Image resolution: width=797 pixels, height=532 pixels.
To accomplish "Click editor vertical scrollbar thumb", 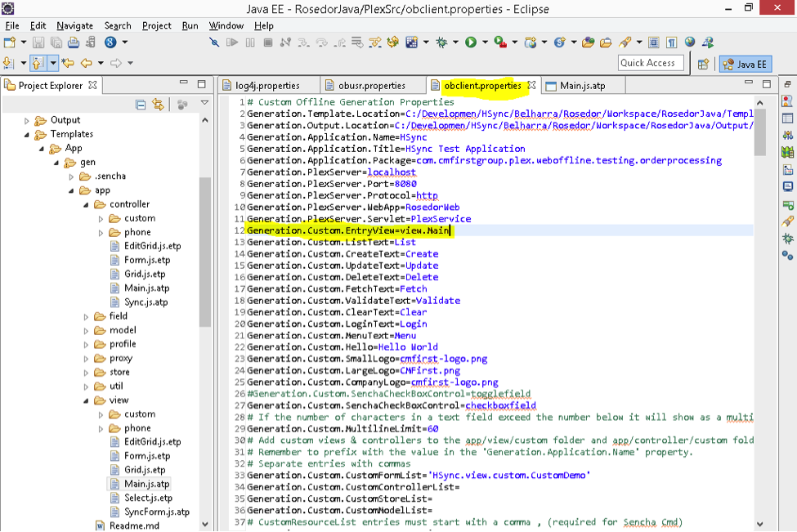I will pos(760,131).
